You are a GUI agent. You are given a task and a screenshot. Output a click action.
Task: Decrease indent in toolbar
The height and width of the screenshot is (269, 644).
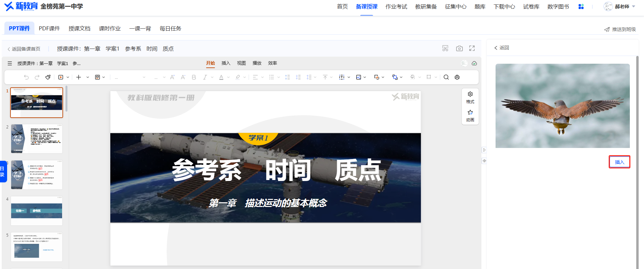coord(287,77)
